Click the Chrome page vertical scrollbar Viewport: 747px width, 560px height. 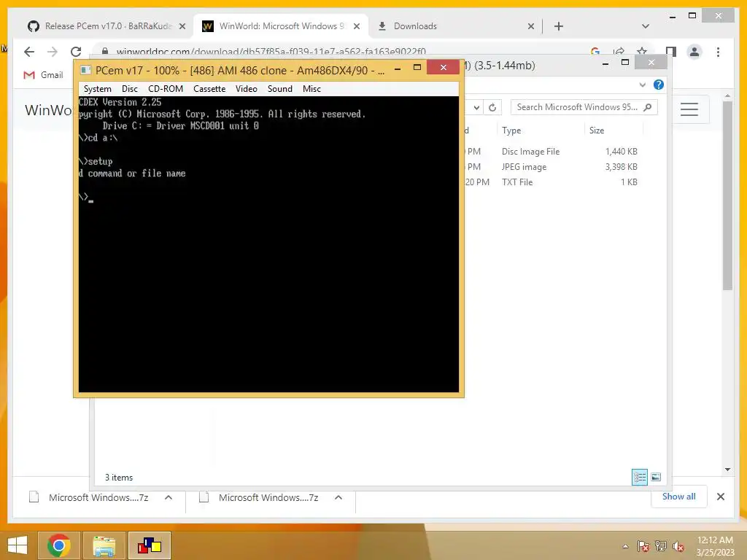pos(727,195)
